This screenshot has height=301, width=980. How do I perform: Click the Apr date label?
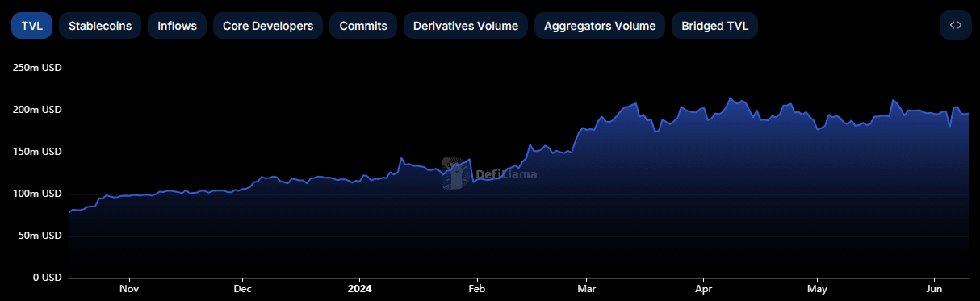point(703,288)
